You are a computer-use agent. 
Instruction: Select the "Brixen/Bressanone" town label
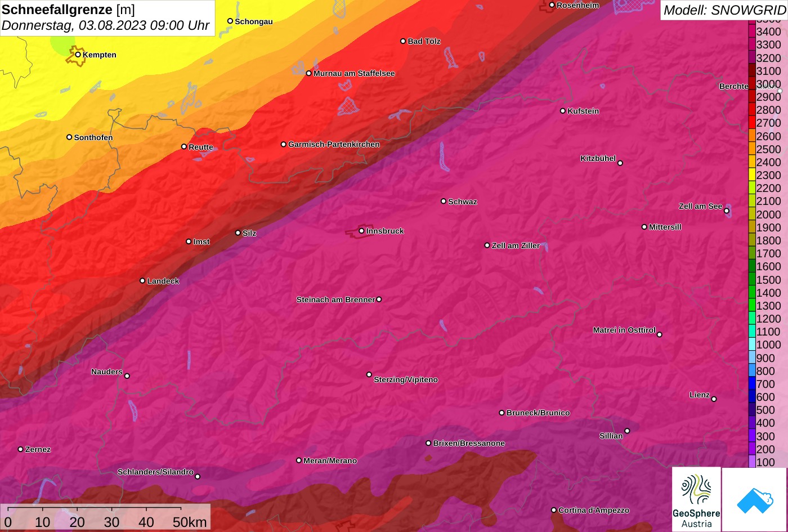469,443
